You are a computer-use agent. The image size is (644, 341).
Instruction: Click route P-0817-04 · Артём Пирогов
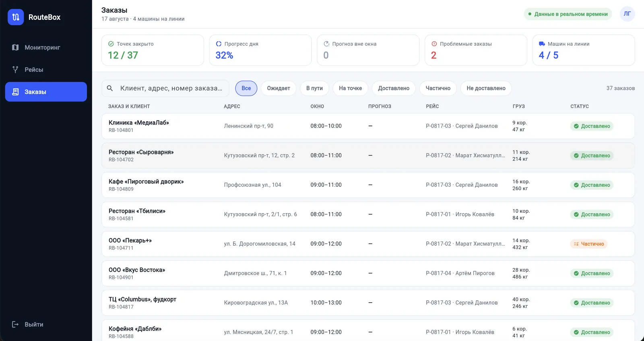pos(460,273)
